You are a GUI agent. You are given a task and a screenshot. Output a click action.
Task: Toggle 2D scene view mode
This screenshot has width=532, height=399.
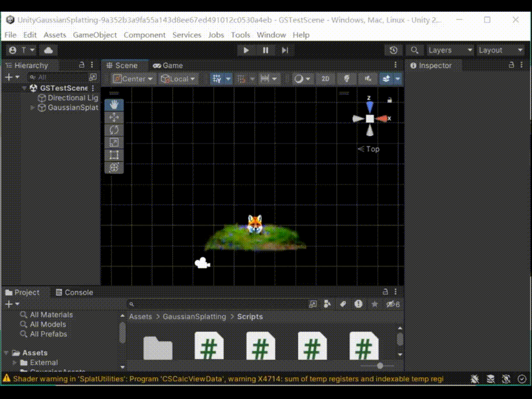coord(325,79)
